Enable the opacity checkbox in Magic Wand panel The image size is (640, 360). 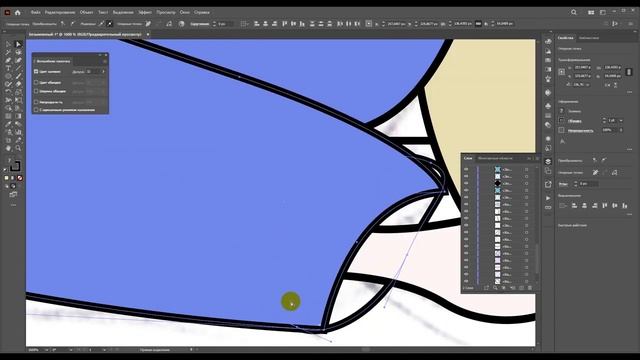[36, 102]
